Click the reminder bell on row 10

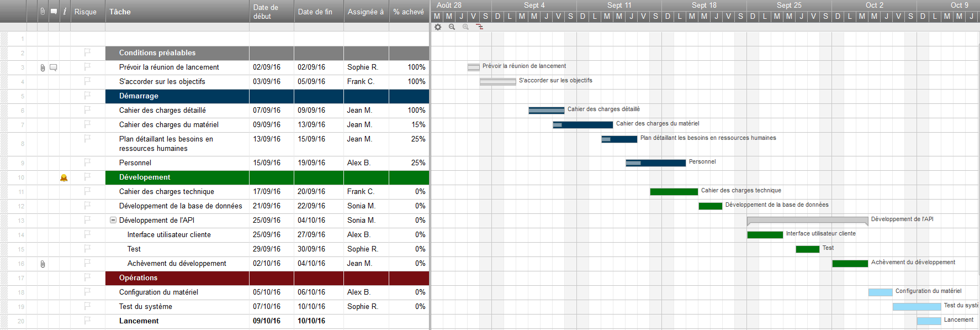(x=64, y=177)
